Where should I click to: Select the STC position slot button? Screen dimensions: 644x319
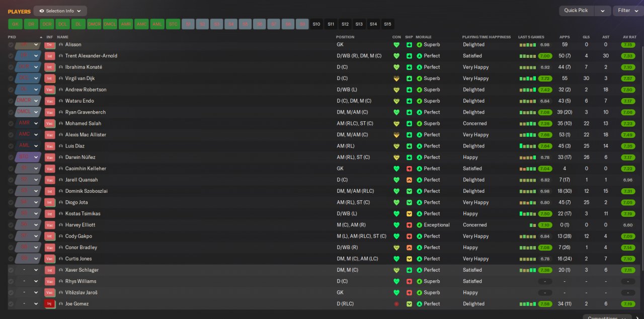click(x=173, y=24)
